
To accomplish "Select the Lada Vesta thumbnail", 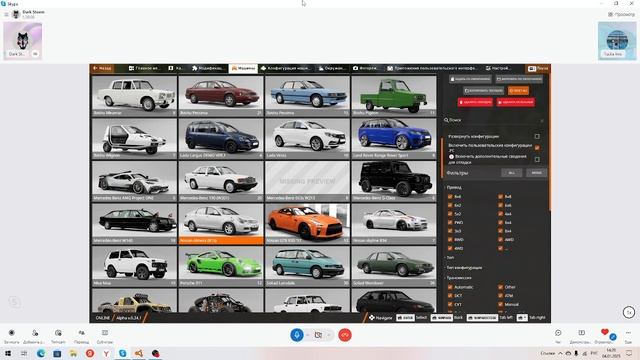I will pyautogui.click(x=307, y=138).
